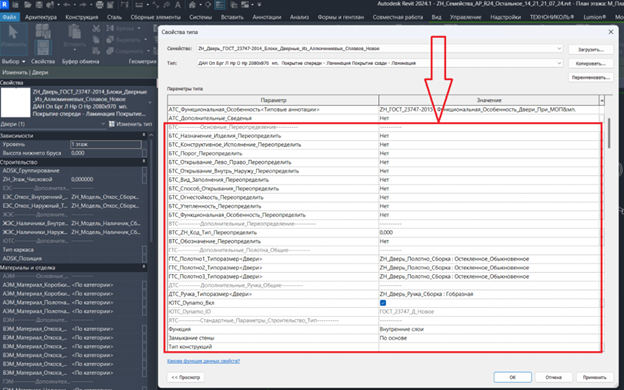This screenshot has height=390, width=624.
Task: Click the type parameters table vertical scrollbar
Action: point(609,133)
